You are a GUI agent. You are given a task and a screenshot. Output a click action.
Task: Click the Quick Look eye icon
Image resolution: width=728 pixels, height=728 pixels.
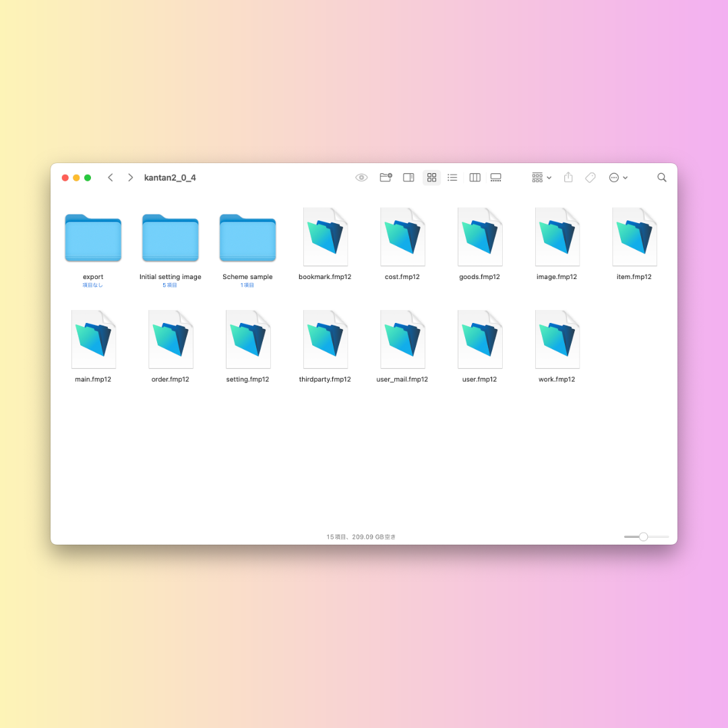click(x=361, y=178)
